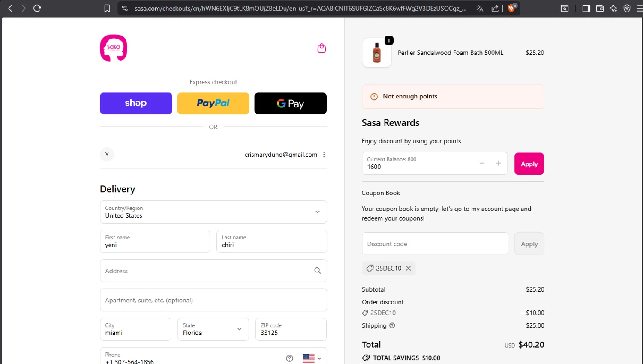Click the address search magnifier icon
This screenshot has width=643, height=364.
tap(317, 271)
